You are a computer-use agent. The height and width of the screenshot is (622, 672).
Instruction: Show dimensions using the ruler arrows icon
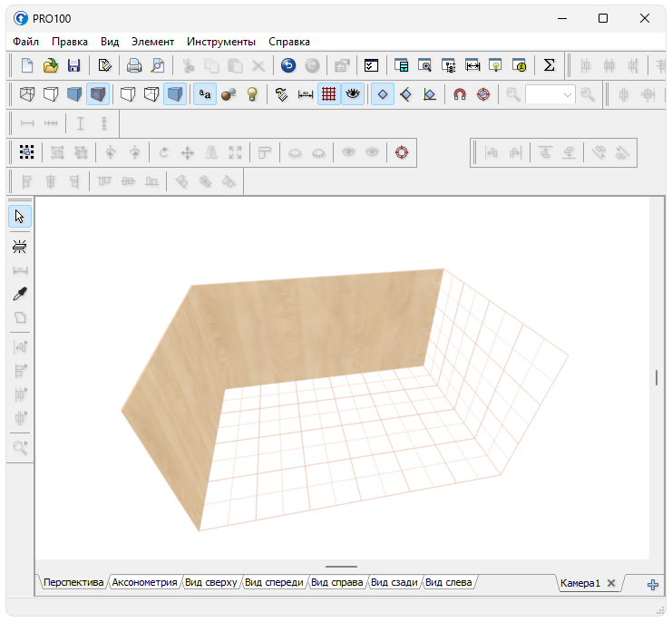point(305,94)
